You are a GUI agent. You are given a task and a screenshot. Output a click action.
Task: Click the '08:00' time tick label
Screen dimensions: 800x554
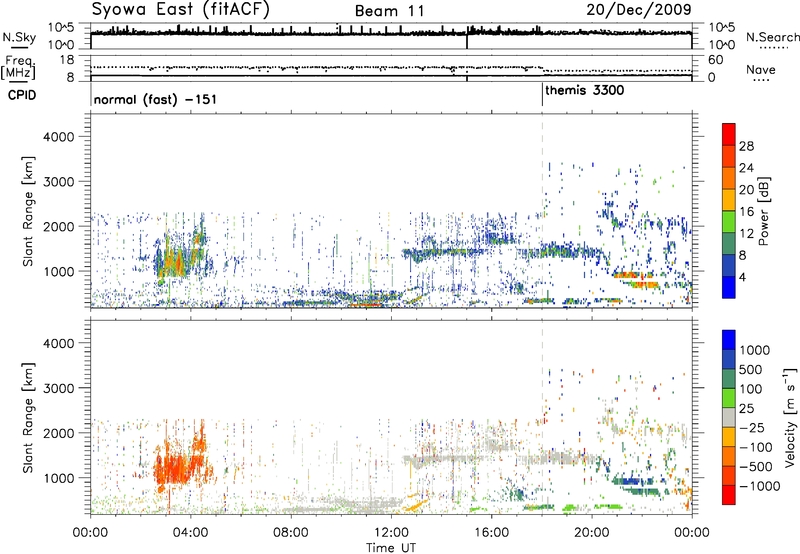(291, 533)
